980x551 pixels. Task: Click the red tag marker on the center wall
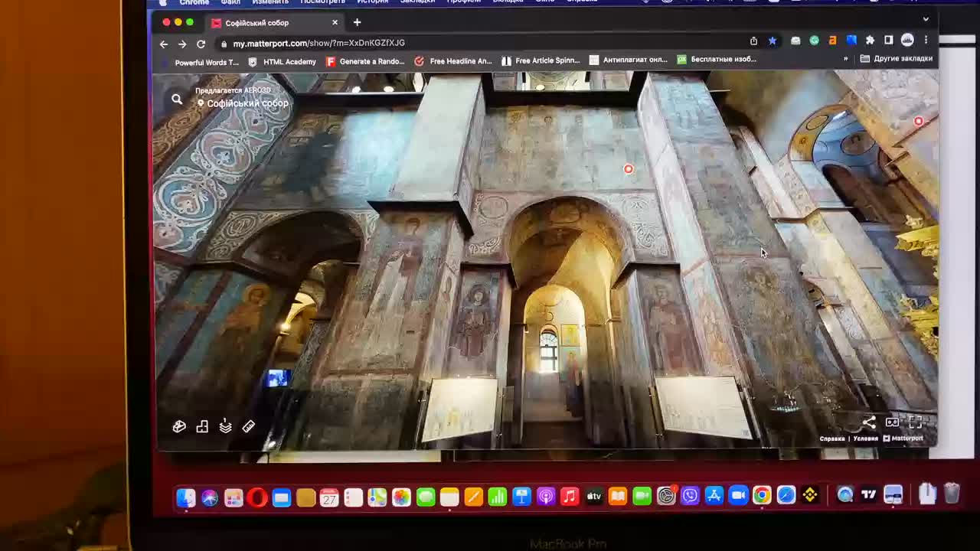pos(629,169)
